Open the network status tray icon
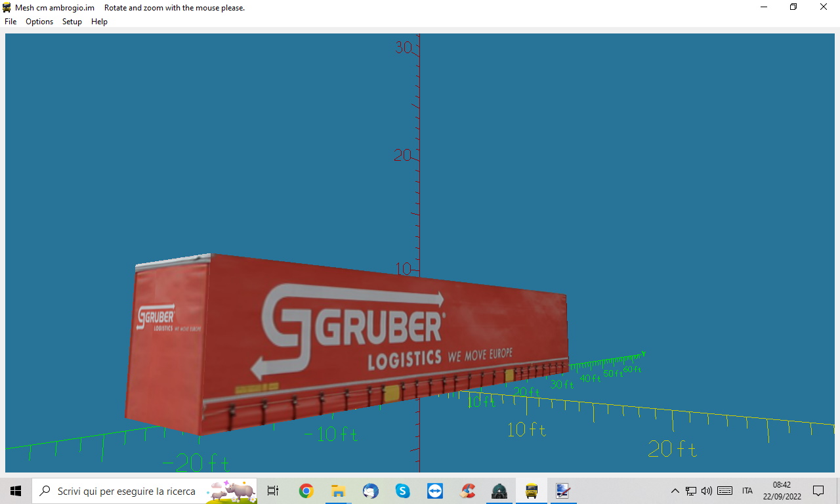The width and height of the screenshot is (840, 504). tap(691, 491)
